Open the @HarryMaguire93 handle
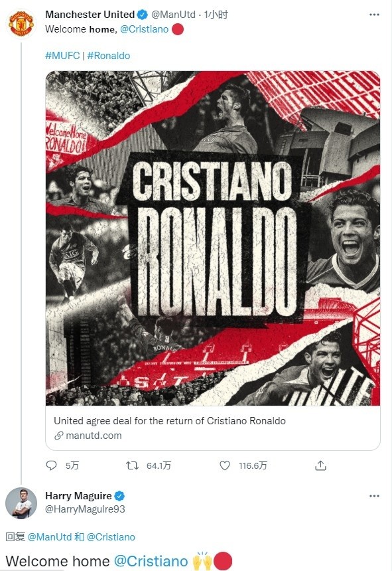This screenshot has height=571, width=392. tap(85, 509)
